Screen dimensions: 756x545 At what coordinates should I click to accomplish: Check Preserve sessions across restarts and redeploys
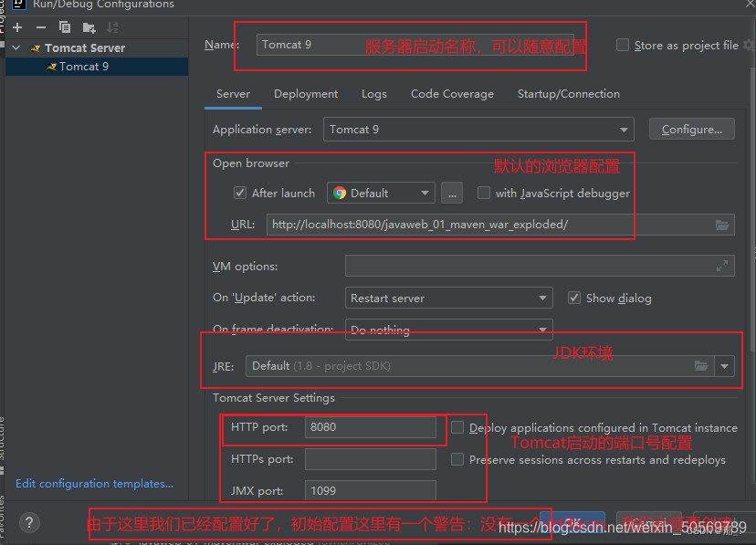click(x=457, y=459)
